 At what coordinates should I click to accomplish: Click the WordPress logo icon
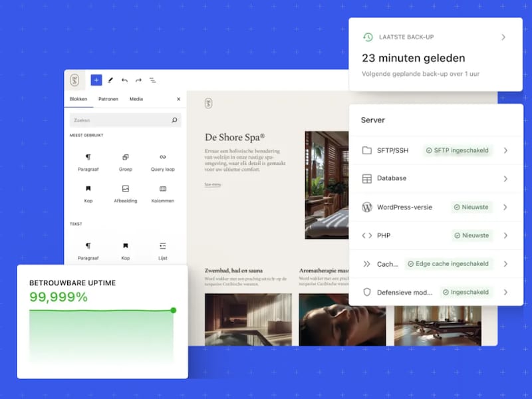[367, 207]
